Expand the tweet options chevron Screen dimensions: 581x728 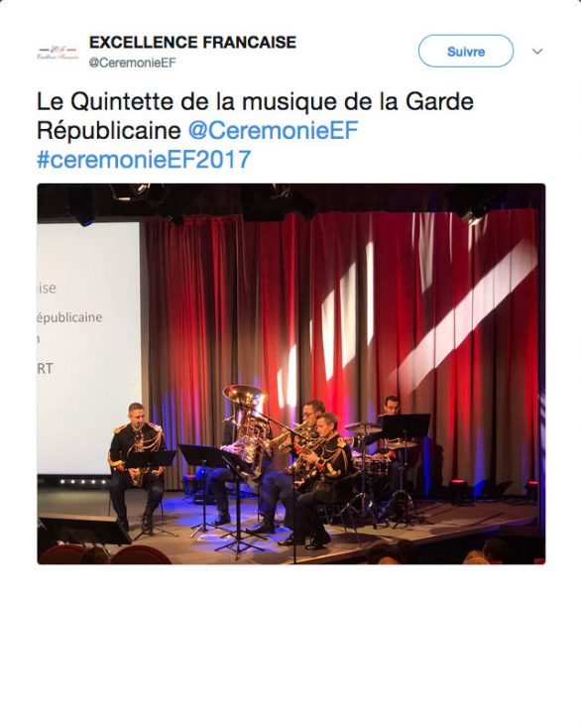pos(537,52)
